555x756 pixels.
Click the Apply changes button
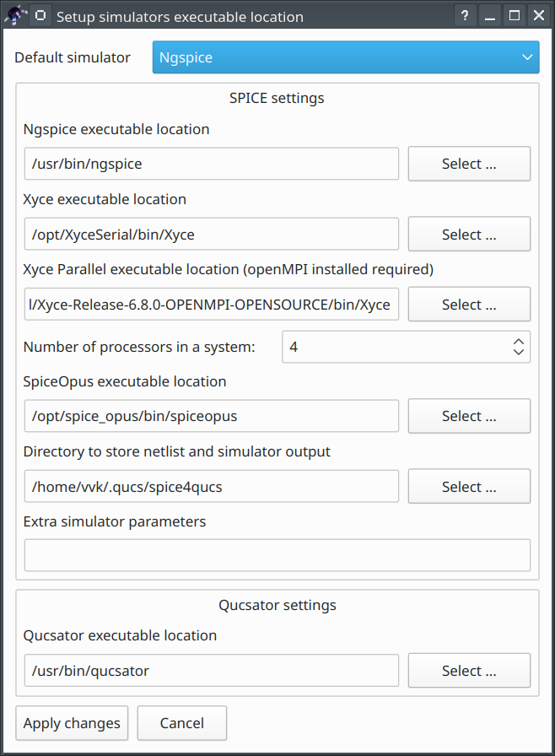(72, 723)
